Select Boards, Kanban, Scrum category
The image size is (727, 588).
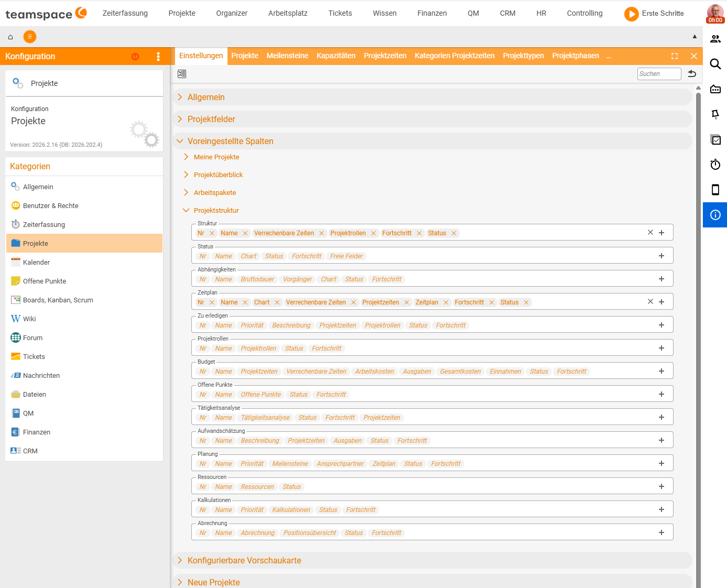[84, 300]
